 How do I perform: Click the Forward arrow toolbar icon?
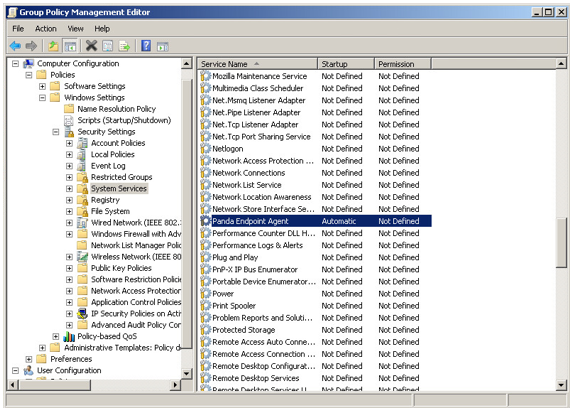pos(31,46)
